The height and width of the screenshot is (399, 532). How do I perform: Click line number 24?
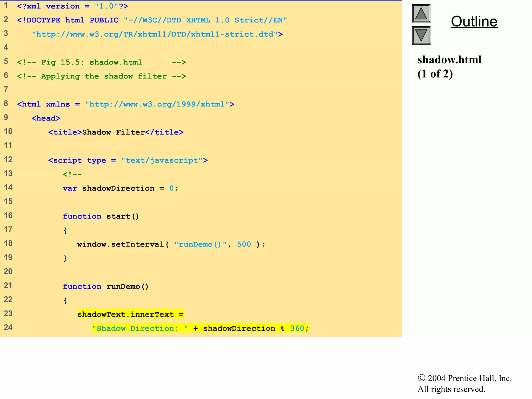(8, 327)
